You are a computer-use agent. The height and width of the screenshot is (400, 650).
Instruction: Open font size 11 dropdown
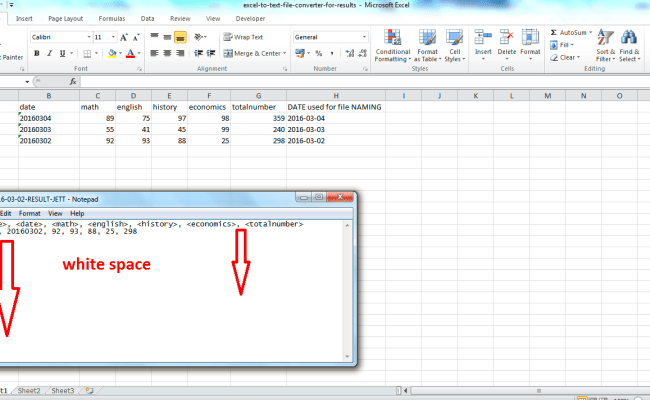113,37
